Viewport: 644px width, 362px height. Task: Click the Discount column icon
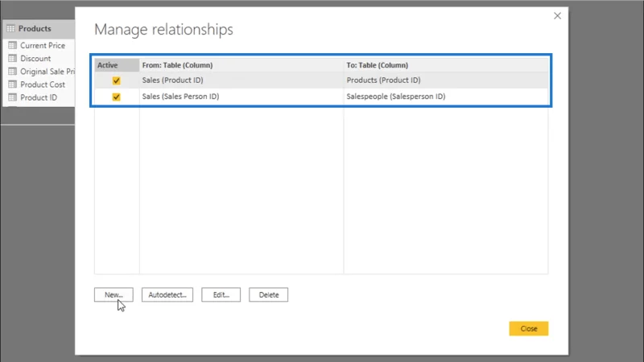click(x=13, y=59)
